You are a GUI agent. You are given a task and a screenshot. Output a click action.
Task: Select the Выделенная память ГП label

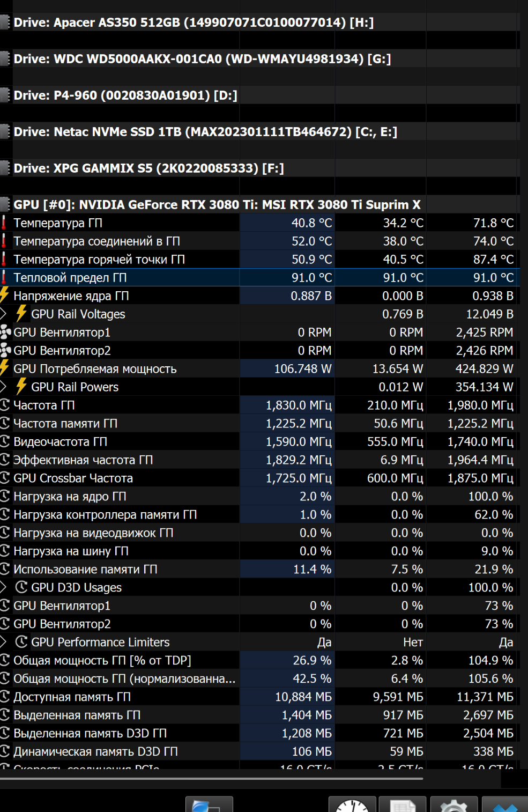tap(77, 715)
